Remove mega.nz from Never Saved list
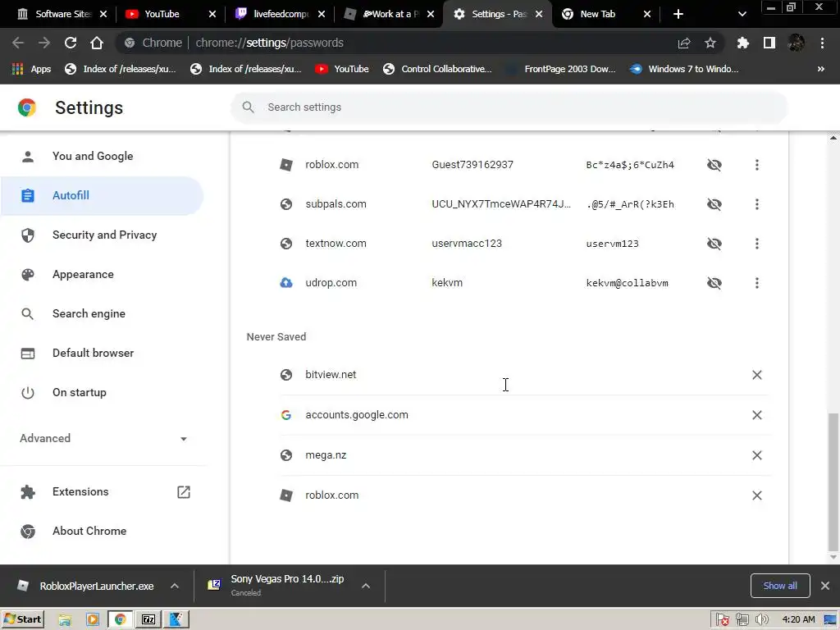The image size is (840, 630). 756,454
